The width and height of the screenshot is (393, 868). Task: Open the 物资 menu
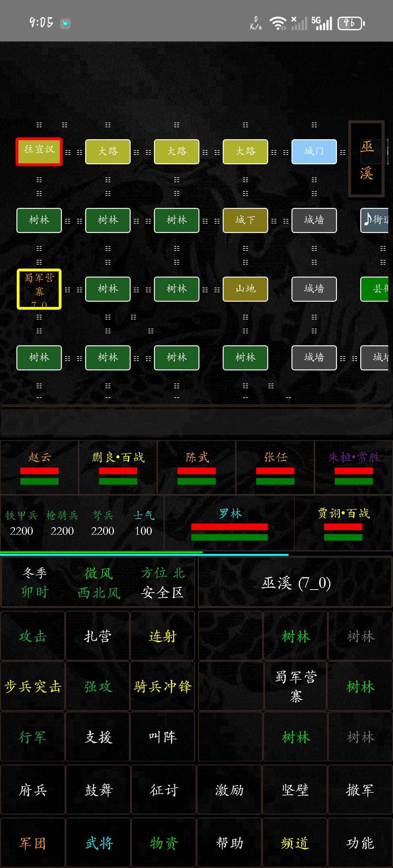(x=164, y=843)
